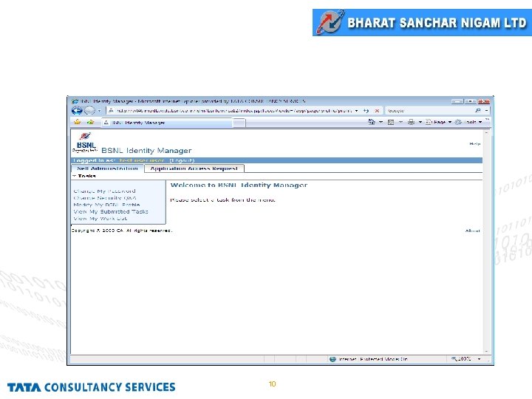The image size is (532, 399).
Task: Open Modify My BSNL Profile task
Action: click(x=106, y=205)
